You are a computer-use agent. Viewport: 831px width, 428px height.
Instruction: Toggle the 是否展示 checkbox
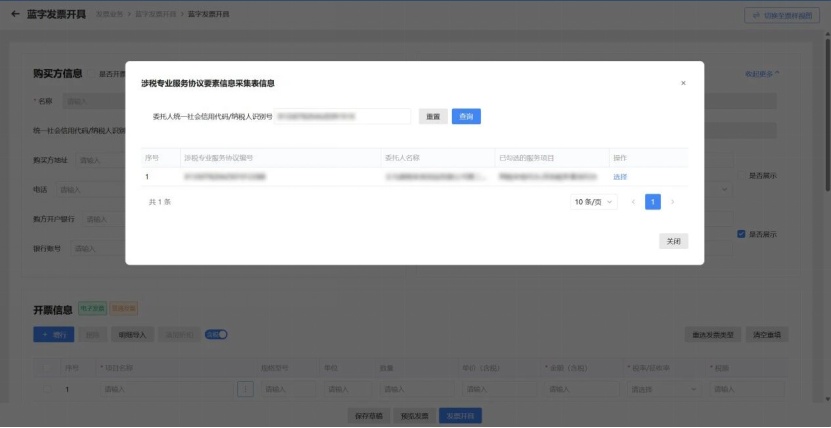point(741,234)
